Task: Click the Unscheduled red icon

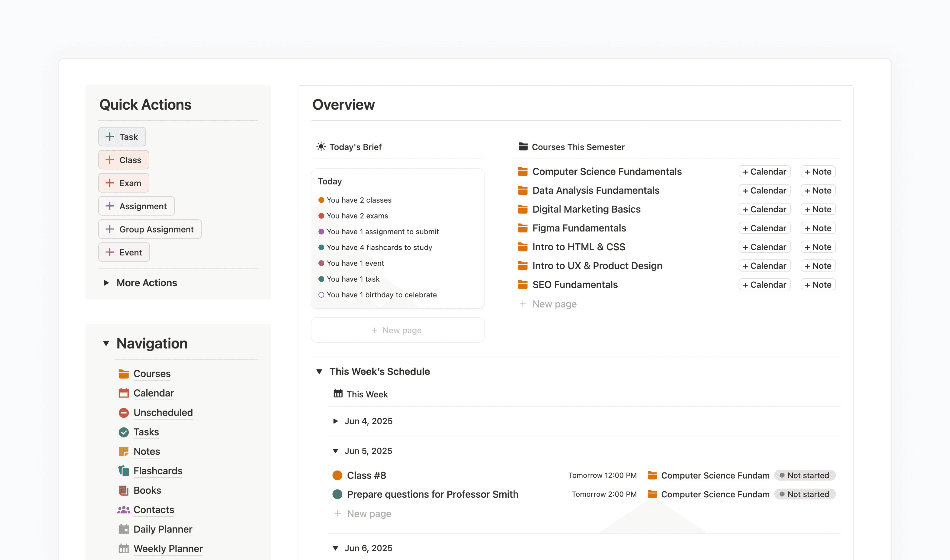Action: point(123,412)
